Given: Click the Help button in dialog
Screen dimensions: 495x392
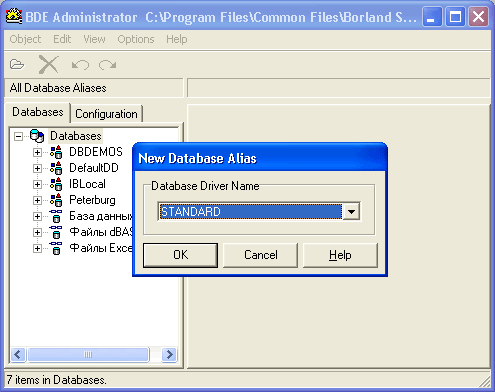Looking at the screenshot, I should coord(340,255).
